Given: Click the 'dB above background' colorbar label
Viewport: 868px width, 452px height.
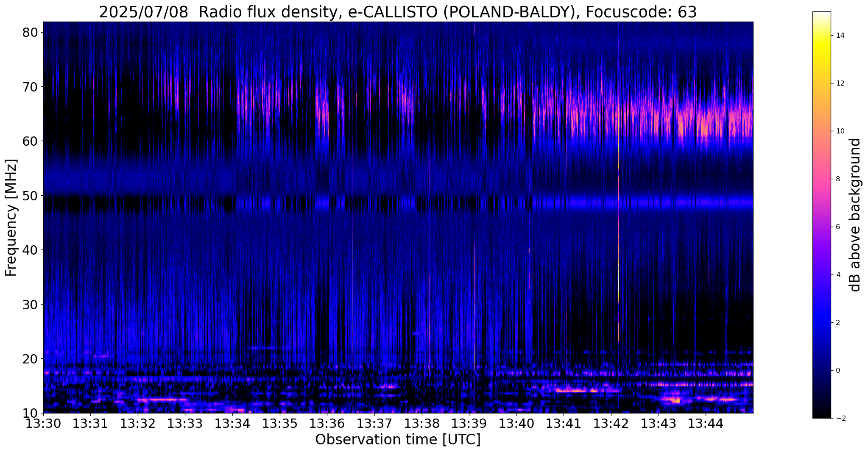Looking at the screenshot, I should (855, 215).
